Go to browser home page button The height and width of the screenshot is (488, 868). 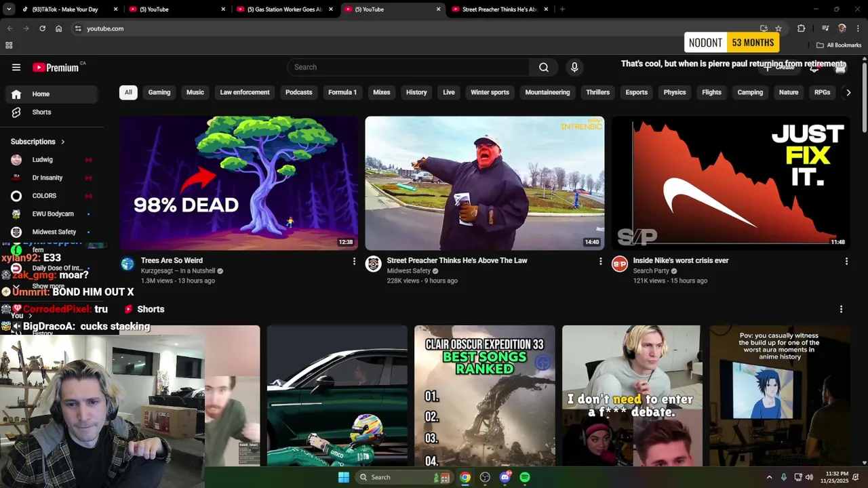click(x=59, y=28)
